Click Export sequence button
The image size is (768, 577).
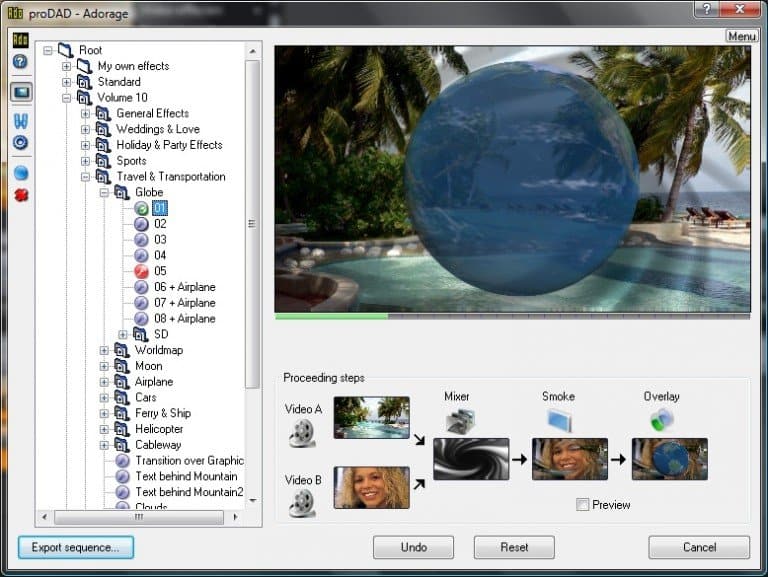click(75, 547)
